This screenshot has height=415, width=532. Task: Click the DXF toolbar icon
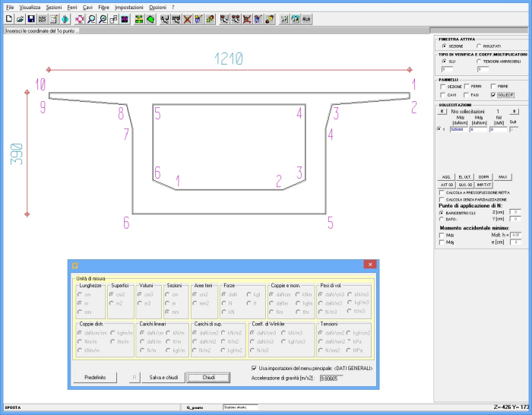coord(43,19)
